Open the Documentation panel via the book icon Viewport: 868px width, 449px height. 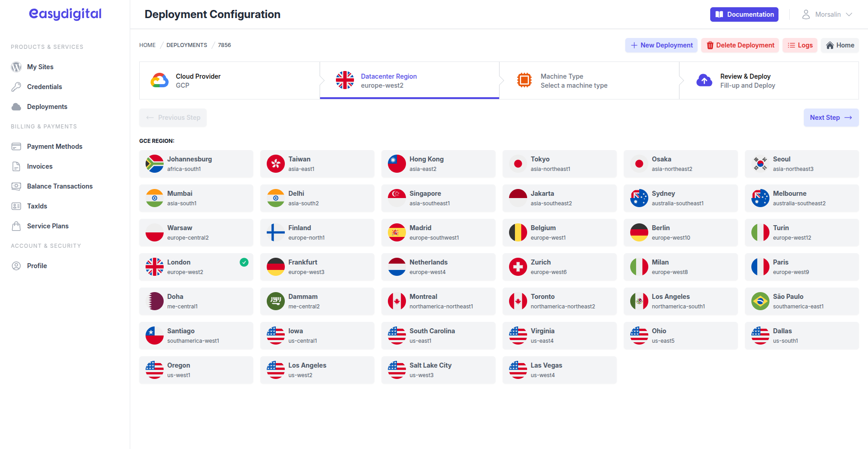720,14
